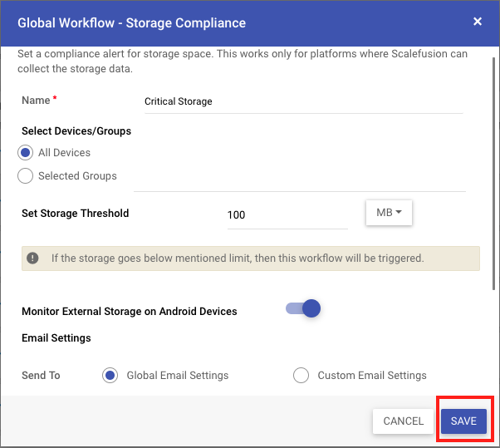Image resolution: width=500 pixels, height=448 pixels.
Task: Click the Set Storage Threshold label
Action: pos(76,213)
